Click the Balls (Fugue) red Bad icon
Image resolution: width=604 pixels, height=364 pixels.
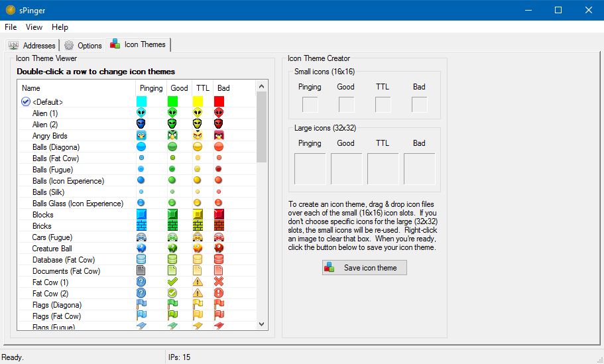(x=219, y=169)
